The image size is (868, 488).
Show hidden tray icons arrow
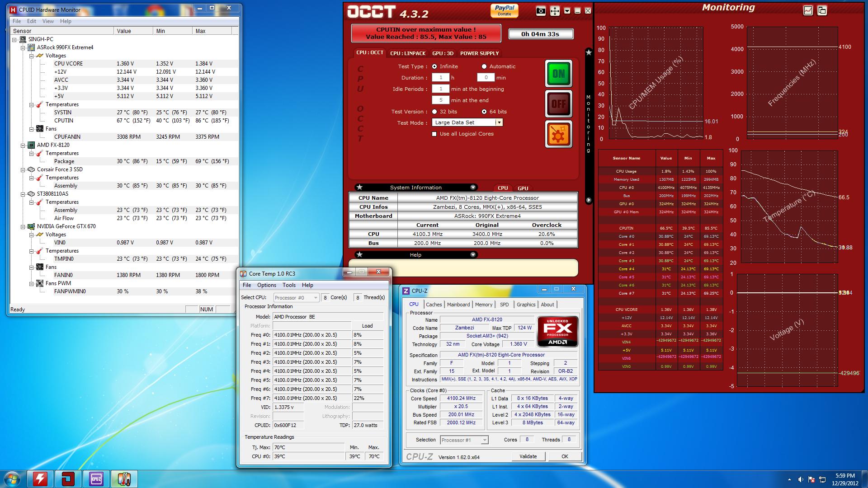pos(789,479)
